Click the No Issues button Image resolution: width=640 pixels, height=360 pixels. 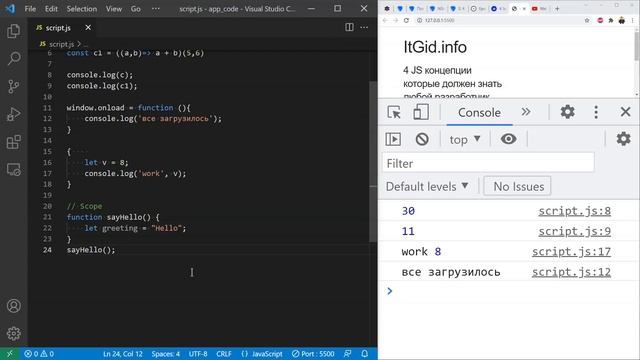pyautogui.click(x=517, y=187)
